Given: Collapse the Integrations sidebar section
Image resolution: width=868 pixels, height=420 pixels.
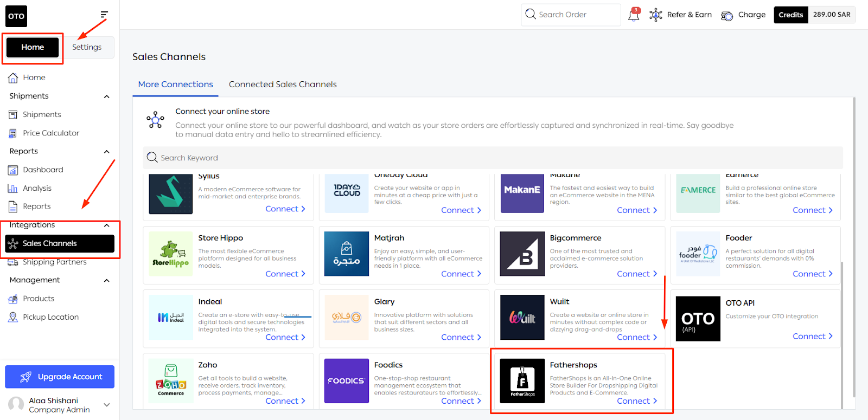Looking at the screenshot, I should tap(107, 225).
